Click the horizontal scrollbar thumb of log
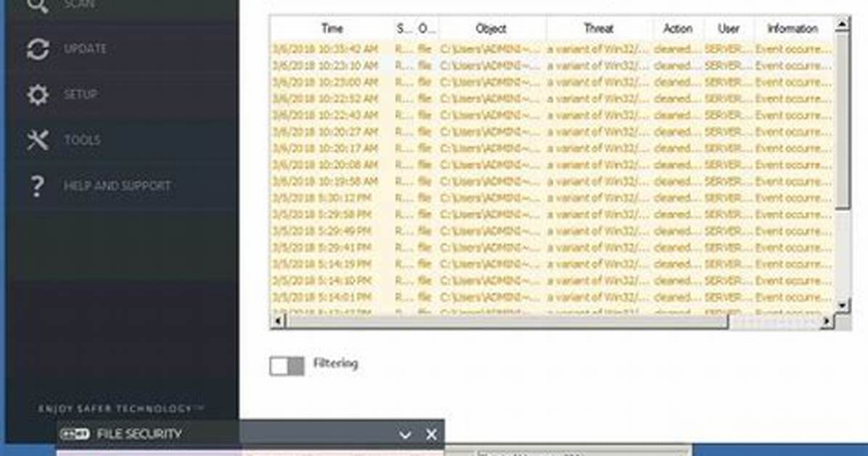Image resolution: width=868 pixels, height=456 pixels. coord(507,321)
